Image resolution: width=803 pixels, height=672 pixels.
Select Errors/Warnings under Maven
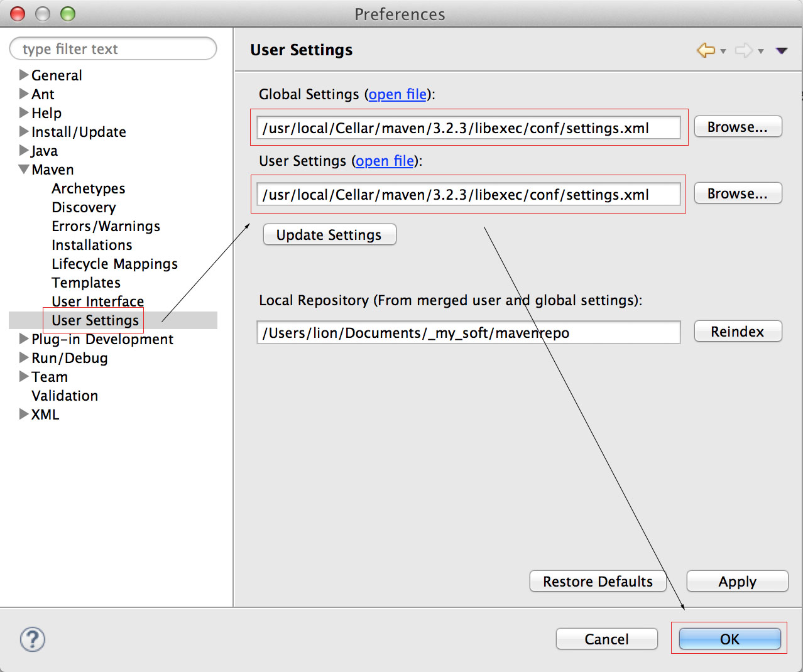click(x=106, y=226)
